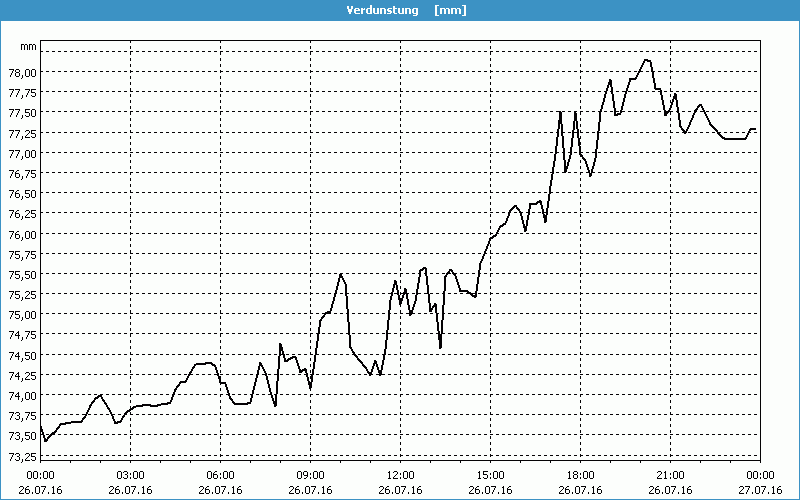Click the 18:00 time axis label
The height and width of the screenshot is (500, 800).
point(581,476)
